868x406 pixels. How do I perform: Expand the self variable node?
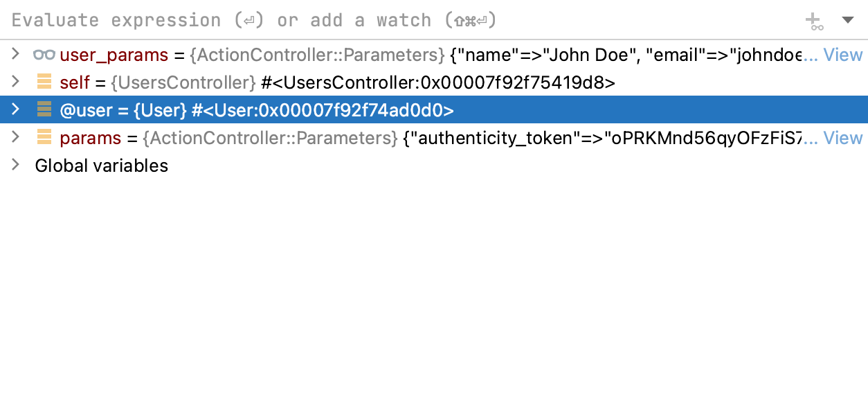coord(15,82)
